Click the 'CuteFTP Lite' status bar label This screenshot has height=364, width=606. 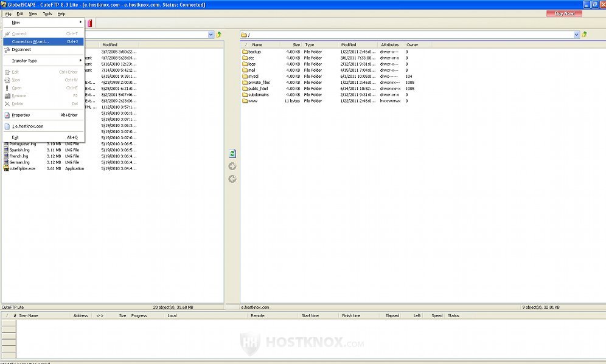pos(13,307)
